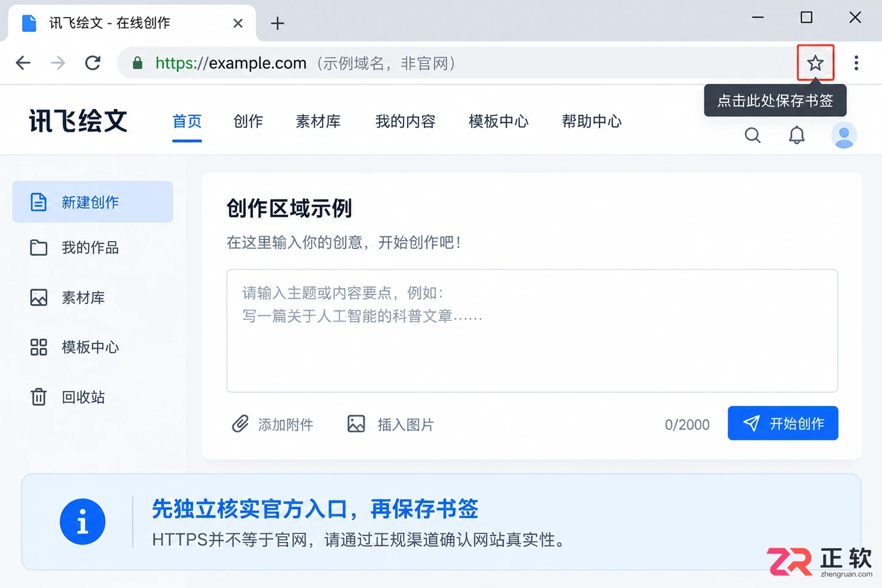This screenshot has height=588, width=882.
Task: Click the trash icon beside 回收站
Action: click(39, 397)
